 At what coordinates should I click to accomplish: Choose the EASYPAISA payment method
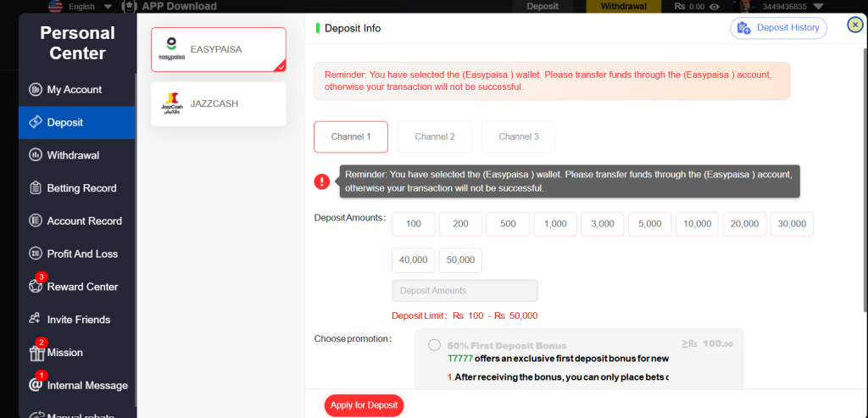[x=219, y=49]
